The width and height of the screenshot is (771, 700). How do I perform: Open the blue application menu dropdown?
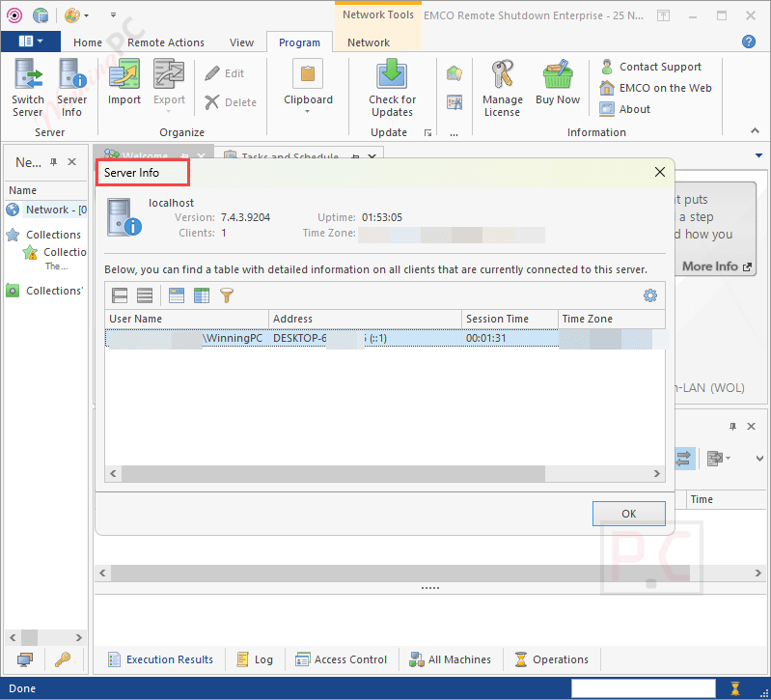[31, 42]
